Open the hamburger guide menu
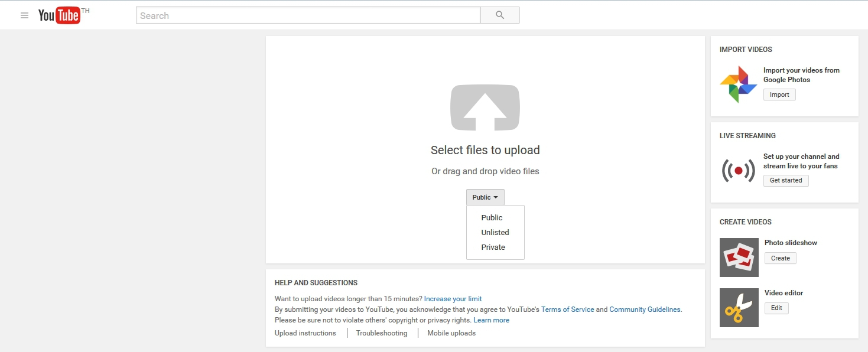Screen dimensions: 868x352 [24, 15]
